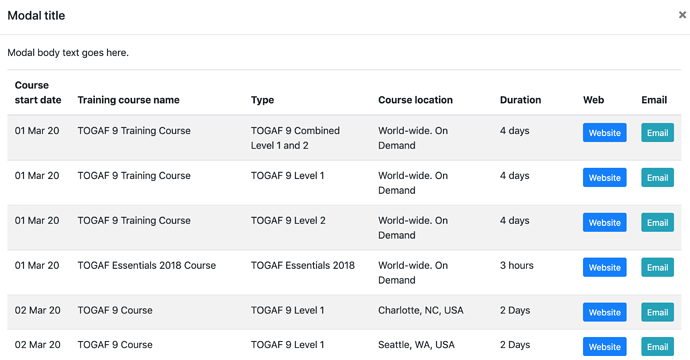Click Email for TOGAF 9 Level 2 row
The height and width of the screenshot is (360, 690).
point(657,222)
